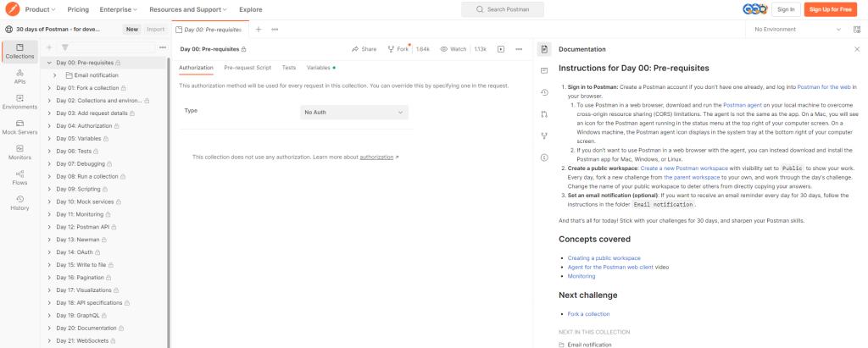Open the Monitors sidebar section
Viewport: 868px width, 348px height.
click(x=20, y=152)
